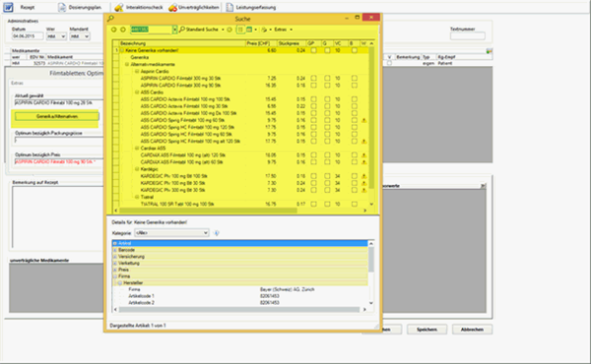Click the magnifier icon in Suche title bar
Screen dimensions: 591x364
coord(110,18)
